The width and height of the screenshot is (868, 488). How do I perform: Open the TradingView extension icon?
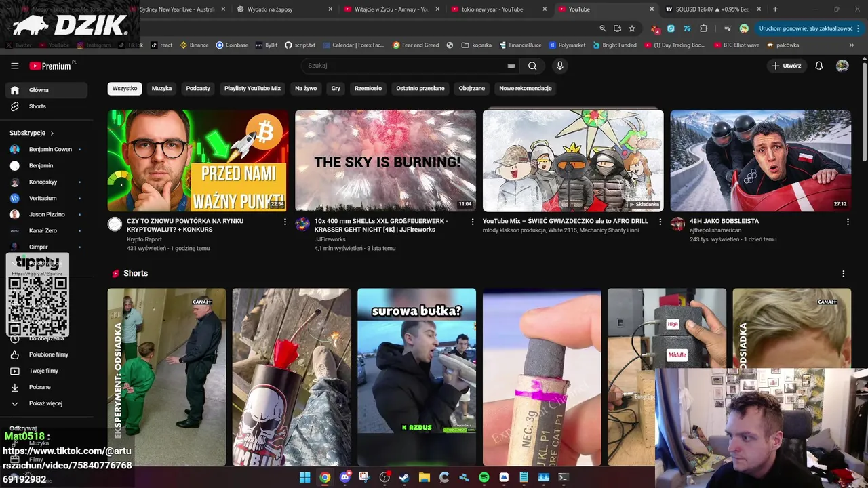coord(687,28)
